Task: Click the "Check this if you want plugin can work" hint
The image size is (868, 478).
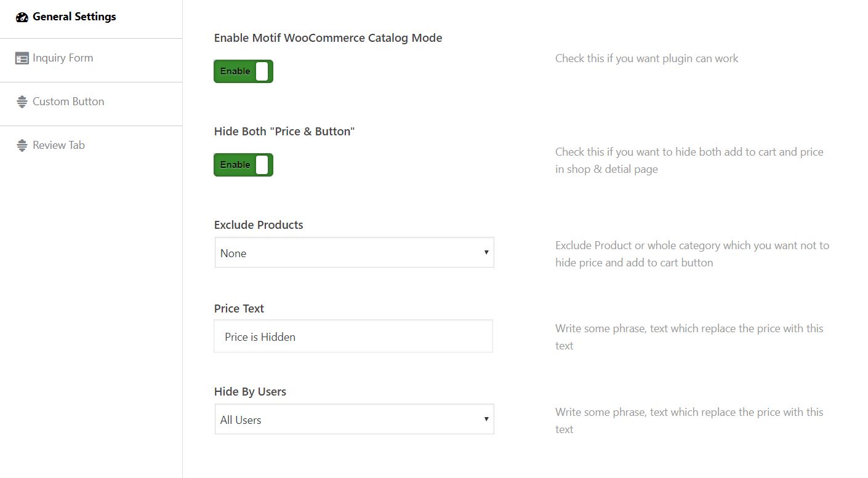Action: point(646,59)
